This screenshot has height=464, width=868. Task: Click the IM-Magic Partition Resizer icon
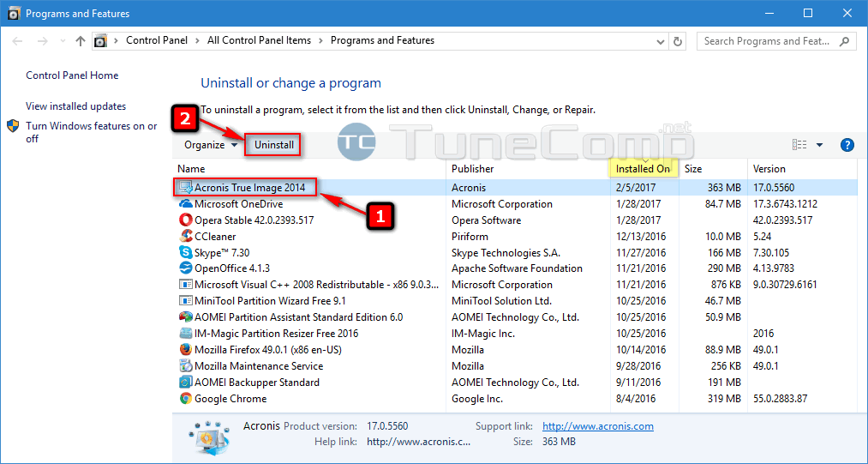(185, 333)
